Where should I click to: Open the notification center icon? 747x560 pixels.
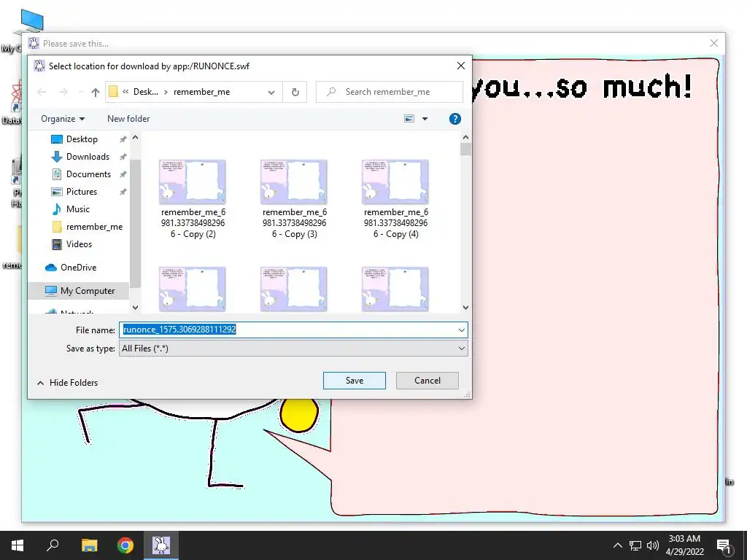click(724, 545)
